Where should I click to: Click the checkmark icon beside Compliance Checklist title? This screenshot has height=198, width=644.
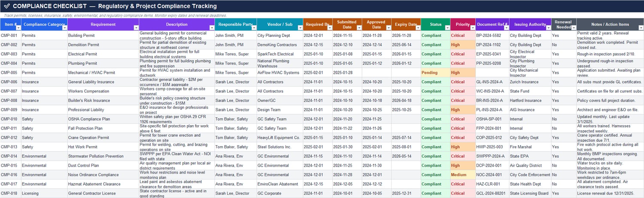(x=7, y=6)
